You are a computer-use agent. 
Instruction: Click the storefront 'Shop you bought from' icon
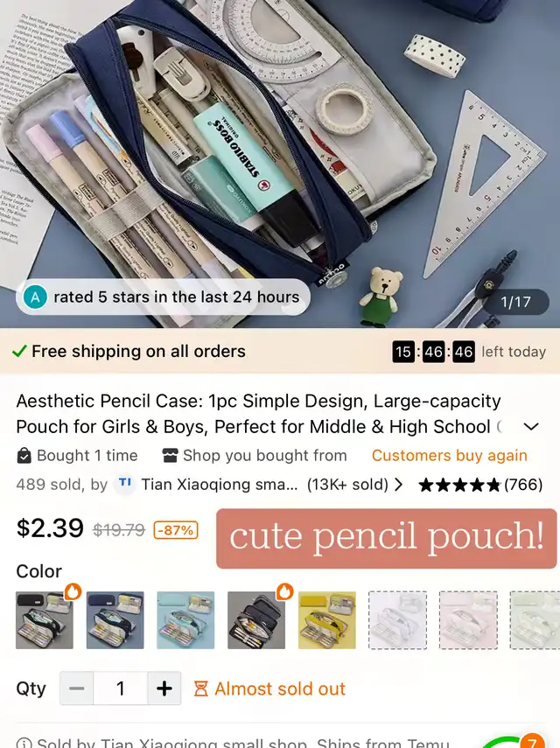click(x=170, y=456)
